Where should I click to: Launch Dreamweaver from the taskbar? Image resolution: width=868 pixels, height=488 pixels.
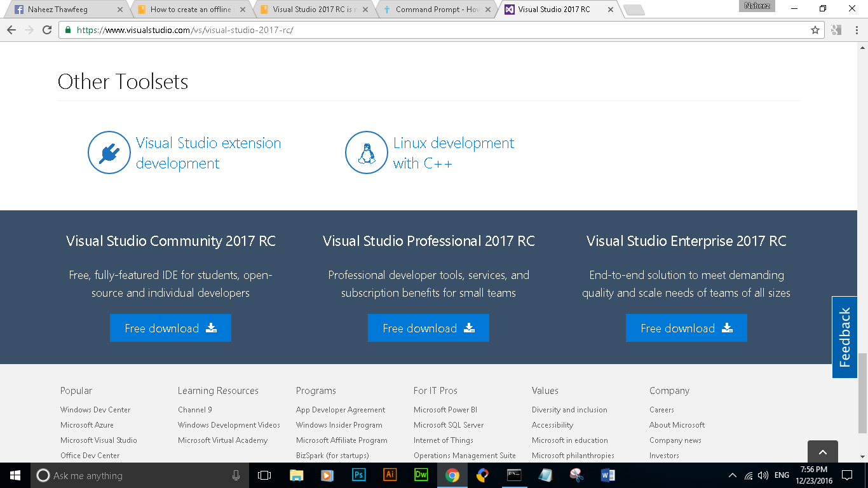click(x=421, y=475)
